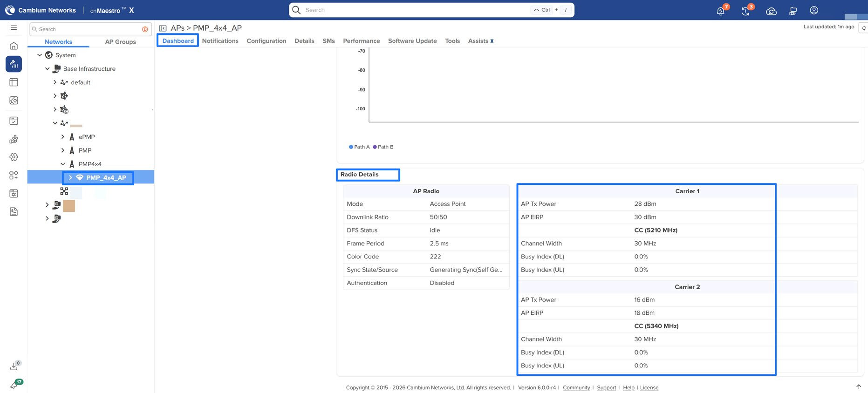Open the services hand sidebar icon
This screenshot has height=393, width=868.
coord(14,139)
